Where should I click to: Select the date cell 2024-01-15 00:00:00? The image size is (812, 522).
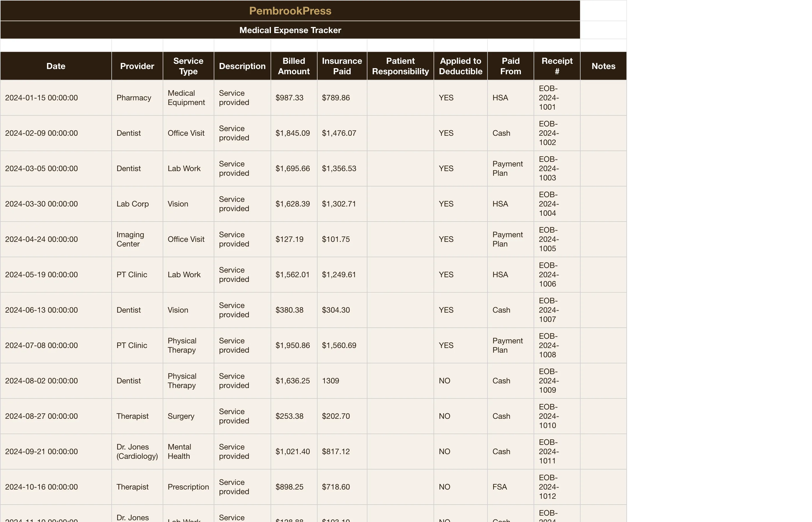click(x=56, y=98)
